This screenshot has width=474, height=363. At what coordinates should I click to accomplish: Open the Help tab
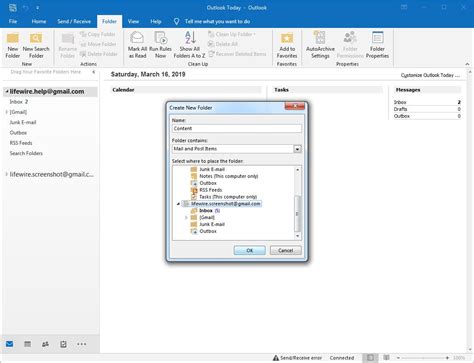[156, 21]
